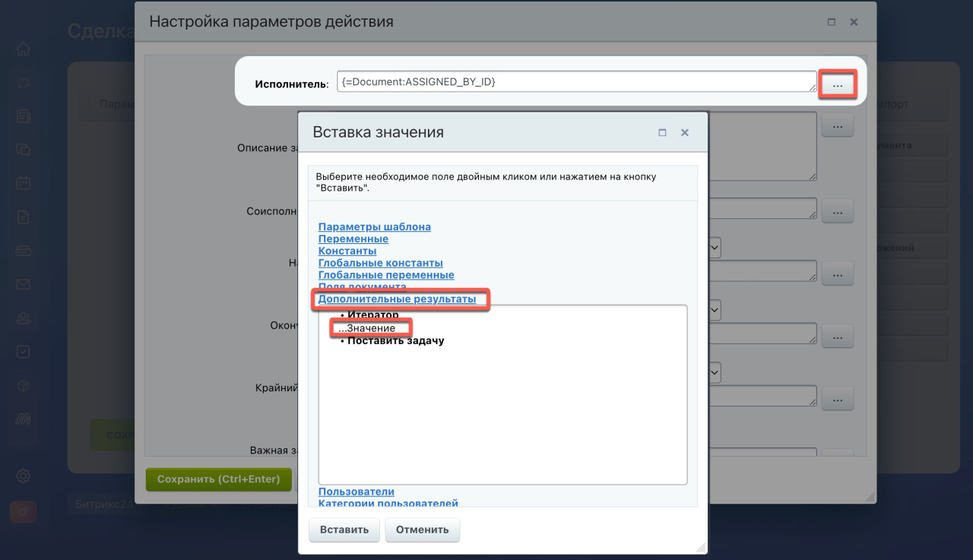Click the contacts people icon in sidebar
Viewport: 973px width, 560px height.
[24, 318]
